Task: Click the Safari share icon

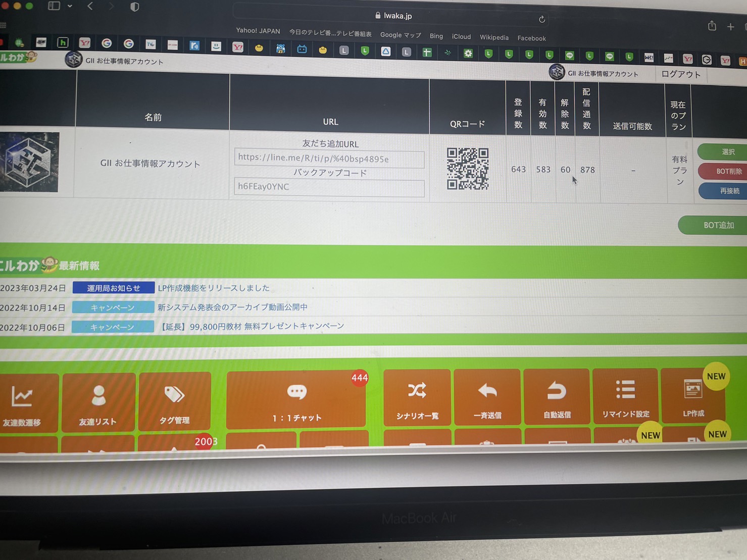Action: tap(712, 26)
